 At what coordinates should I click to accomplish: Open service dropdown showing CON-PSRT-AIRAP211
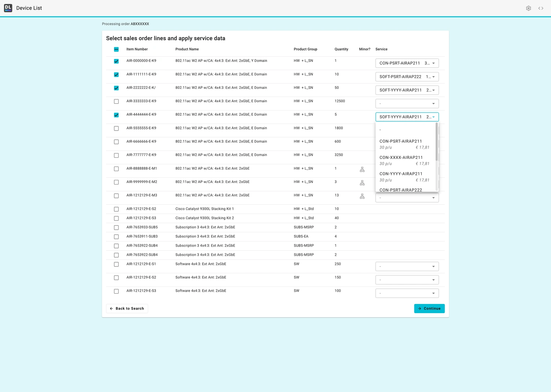point(407,63)
